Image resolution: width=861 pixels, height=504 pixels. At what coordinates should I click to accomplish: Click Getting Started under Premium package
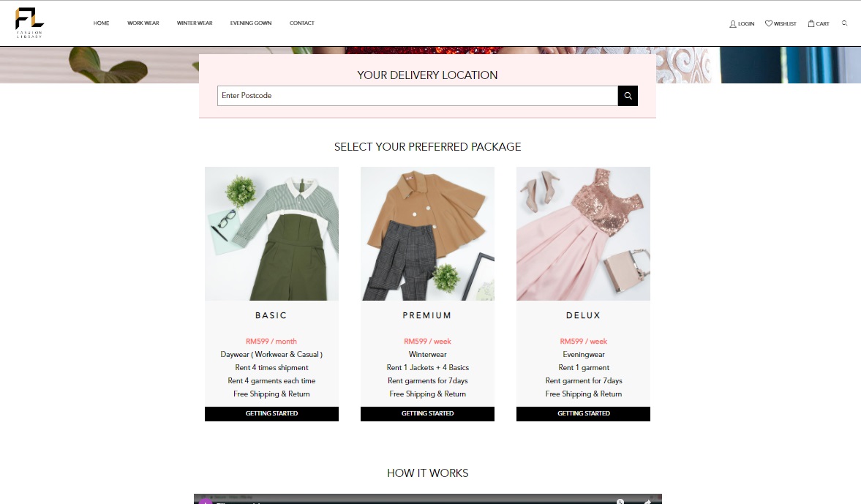pos(427,414)
